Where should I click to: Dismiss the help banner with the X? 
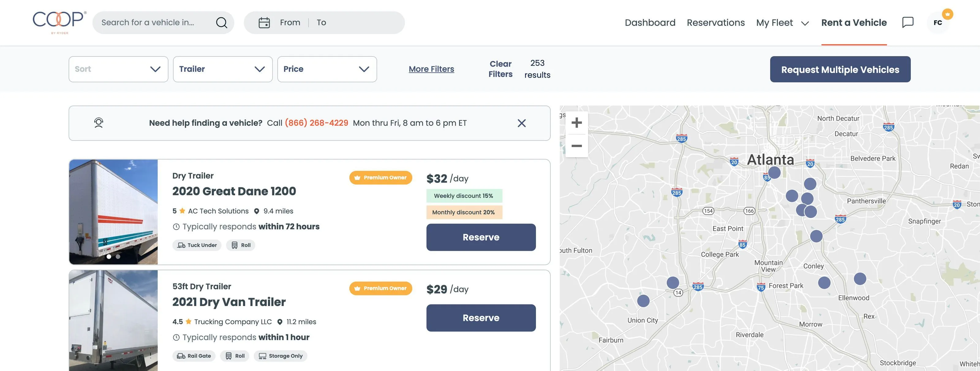tap(522, 123)
